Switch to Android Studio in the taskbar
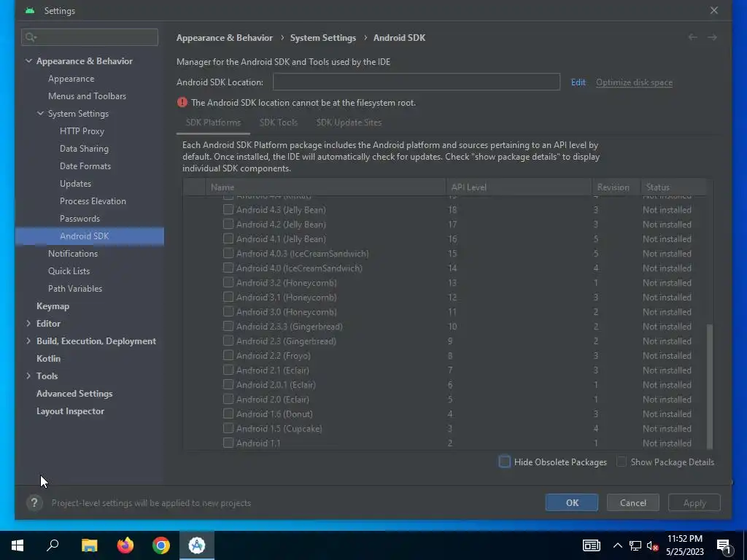The image size is (747, 560). [197, 545]
